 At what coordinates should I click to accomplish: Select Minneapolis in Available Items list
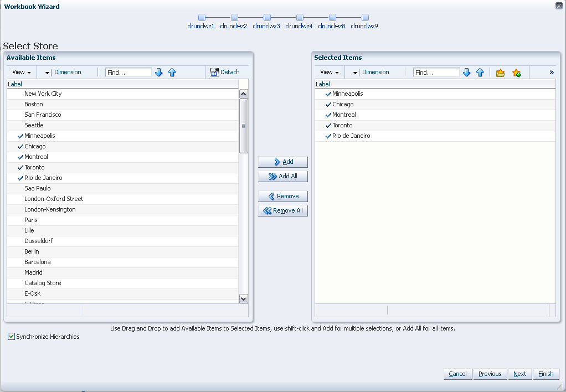click(123, 136)
